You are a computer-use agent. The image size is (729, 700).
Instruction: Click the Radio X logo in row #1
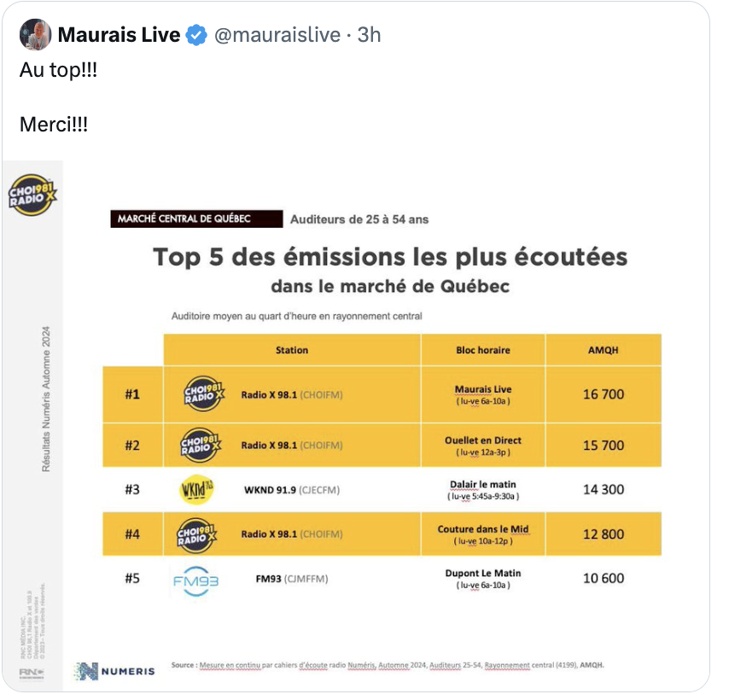tap(204, 394)
